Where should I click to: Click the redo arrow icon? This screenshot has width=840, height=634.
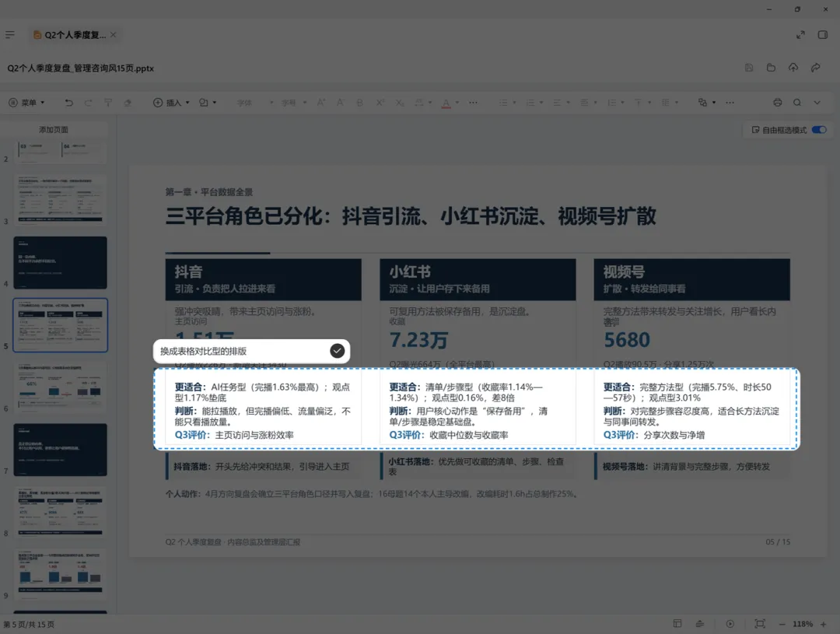(89, 103)
